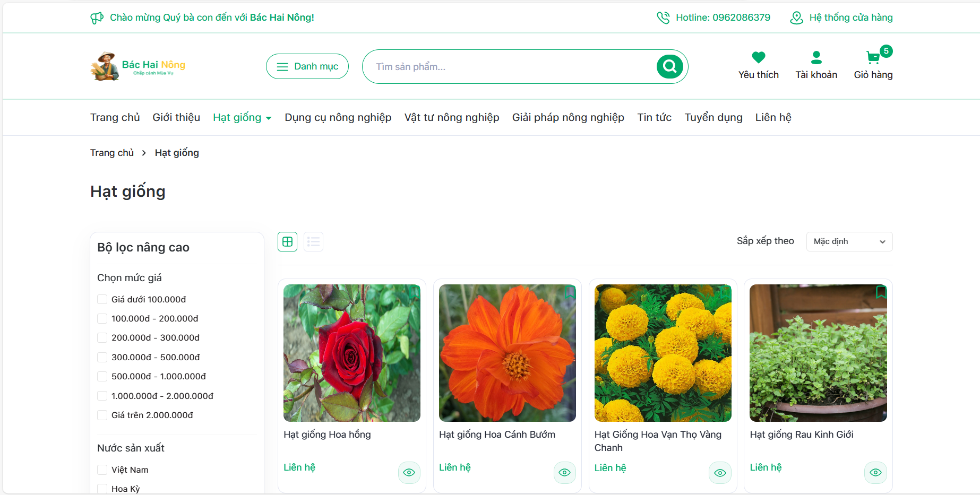Open the shopping cart icon
Screen dimensions: 980x495
(x=872, y=57)
